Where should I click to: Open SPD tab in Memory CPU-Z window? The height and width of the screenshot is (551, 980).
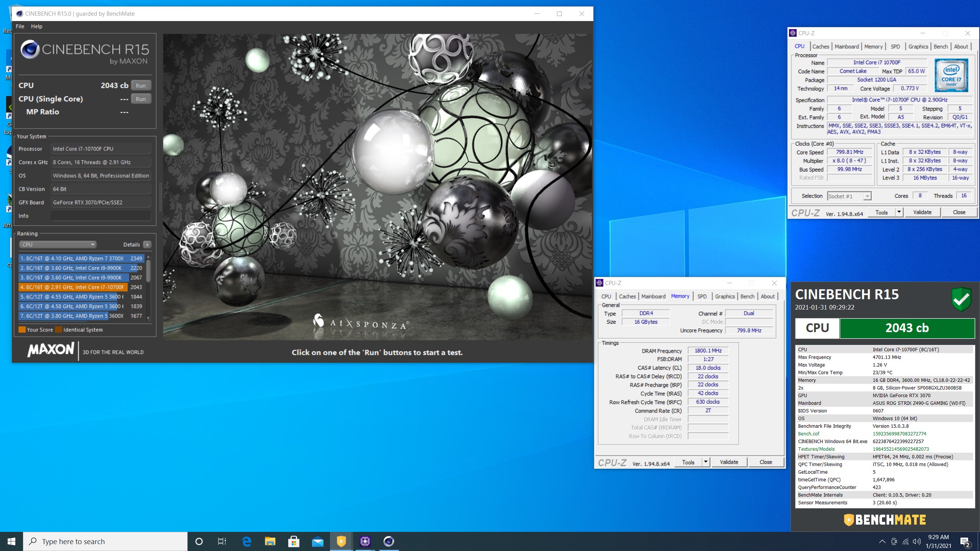[702, 296]
